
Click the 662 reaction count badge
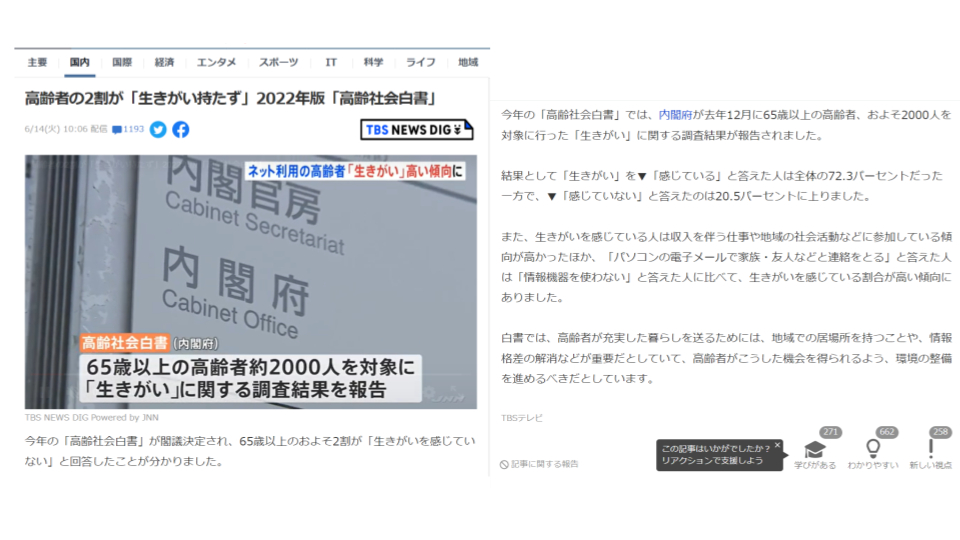tap(887, 432)
